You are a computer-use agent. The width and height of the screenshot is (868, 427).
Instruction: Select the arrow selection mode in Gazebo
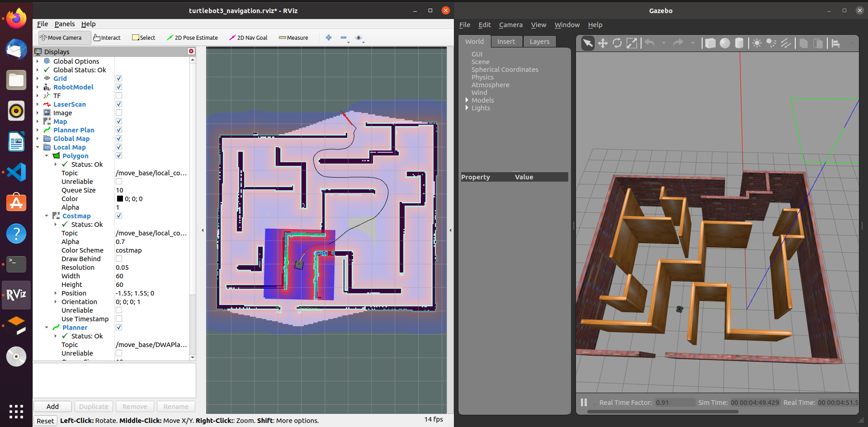tap(588, 43)
